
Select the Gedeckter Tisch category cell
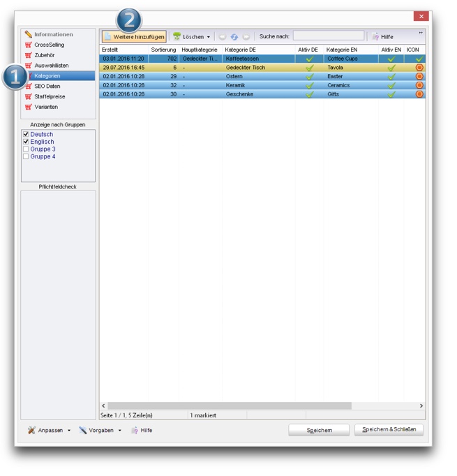[x=259, y=68]
